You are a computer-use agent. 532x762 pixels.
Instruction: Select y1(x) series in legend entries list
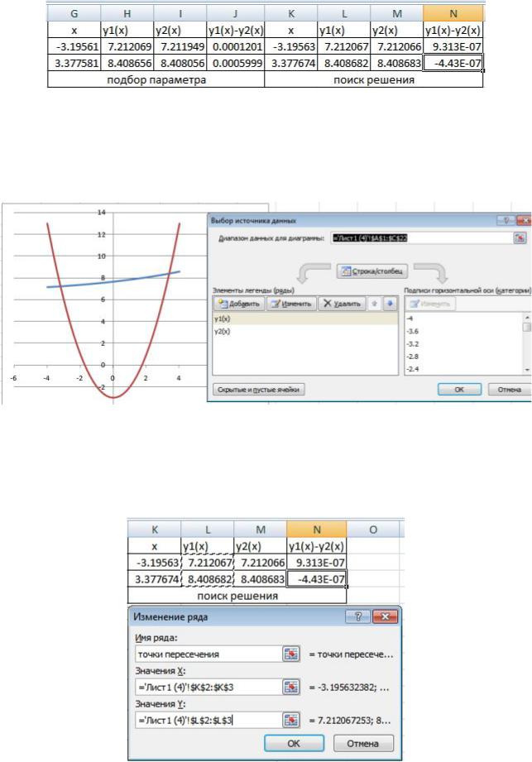(x=305, y=319)
